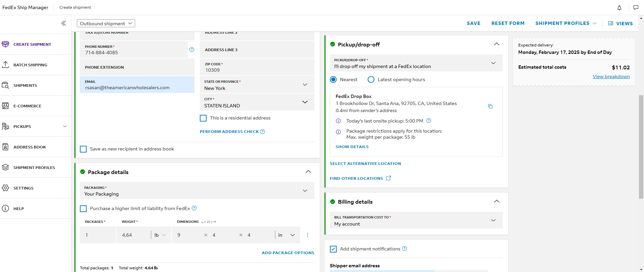
Task: Click the SAVE button
Action: pos(473,23)
